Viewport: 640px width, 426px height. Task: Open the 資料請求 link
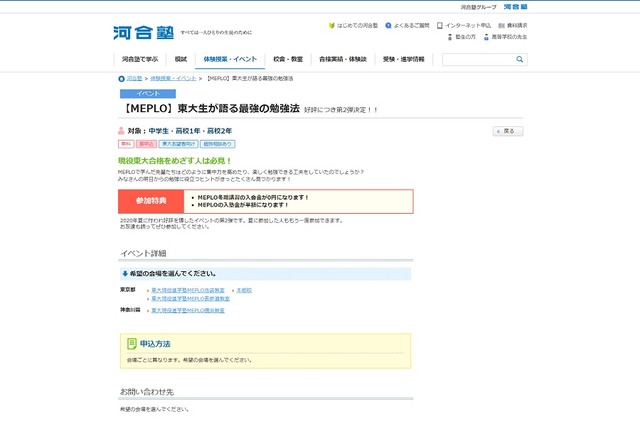coord(513,26)
